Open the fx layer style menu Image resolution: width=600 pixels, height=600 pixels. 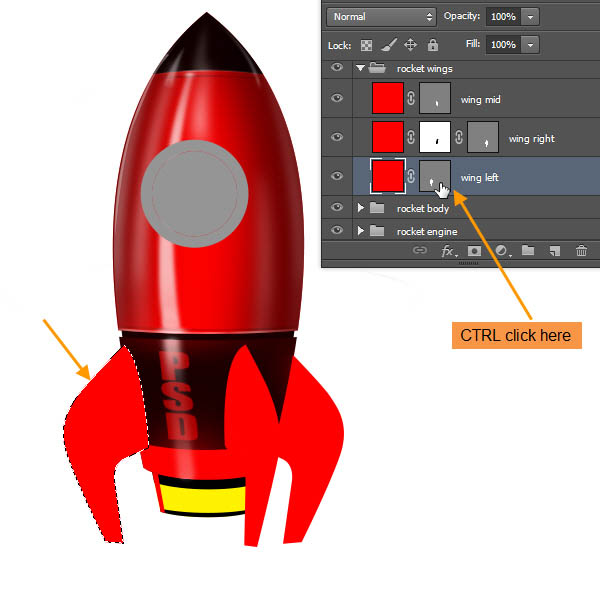pos(448,251)
